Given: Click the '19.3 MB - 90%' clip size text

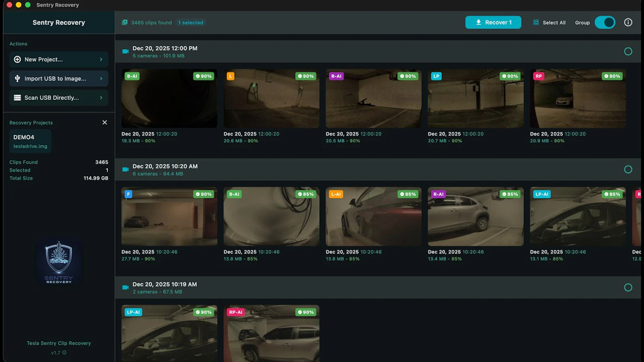Looking at the screenshot, I should (x=138, y=141).
